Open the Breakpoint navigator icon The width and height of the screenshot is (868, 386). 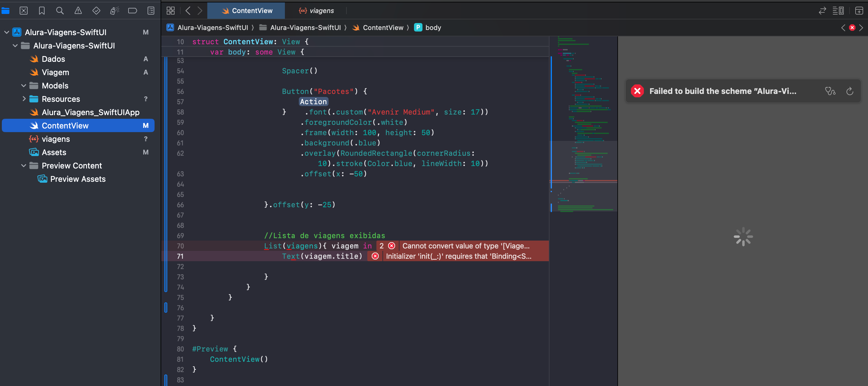(x=133, y=11)
